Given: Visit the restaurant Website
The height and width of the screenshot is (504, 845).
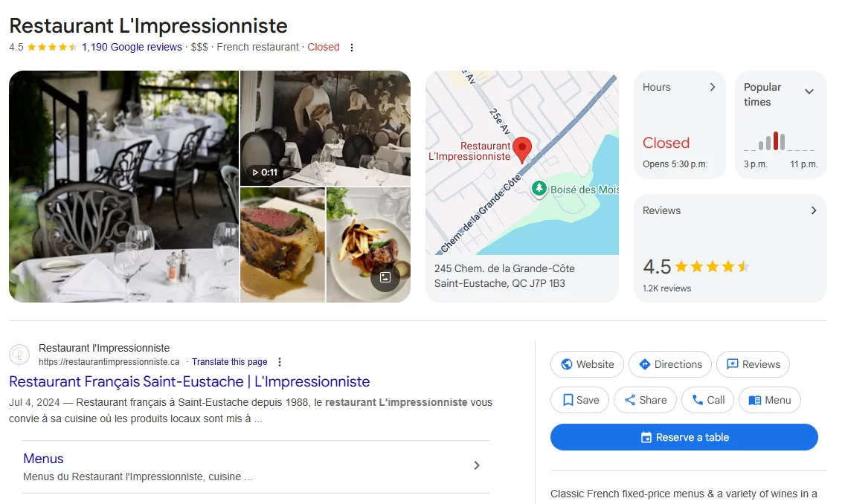Looking at the screenshot, I should 587,364.
